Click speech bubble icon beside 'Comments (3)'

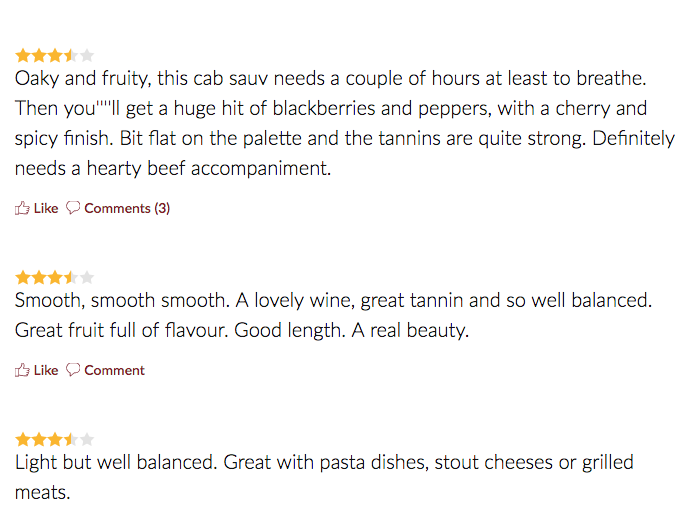coord(73,208)
